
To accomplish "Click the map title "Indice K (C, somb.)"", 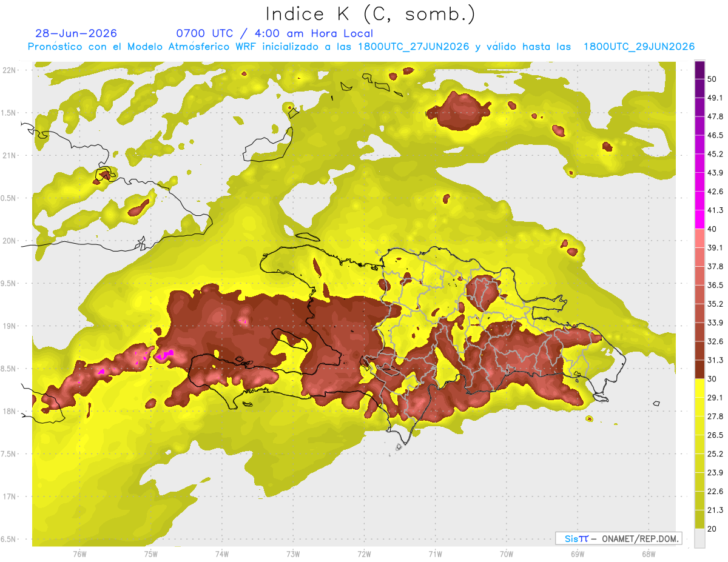I will coord(371,14).
